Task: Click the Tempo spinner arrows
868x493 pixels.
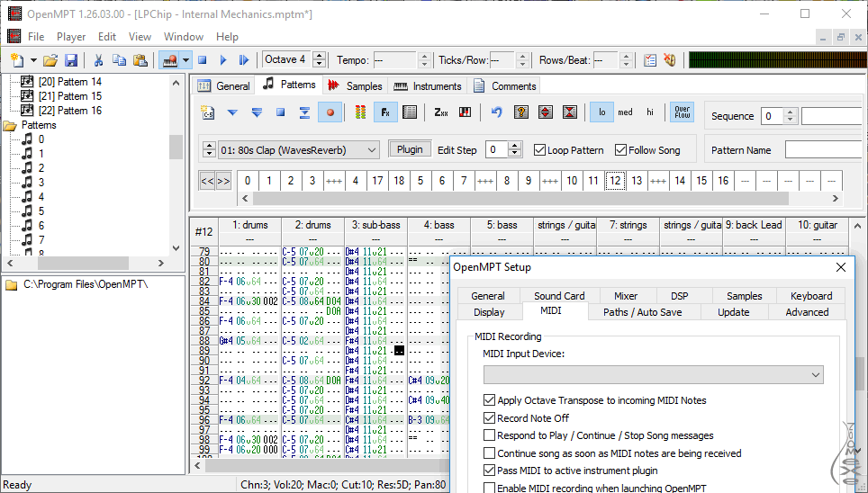Action: point(424,59)
